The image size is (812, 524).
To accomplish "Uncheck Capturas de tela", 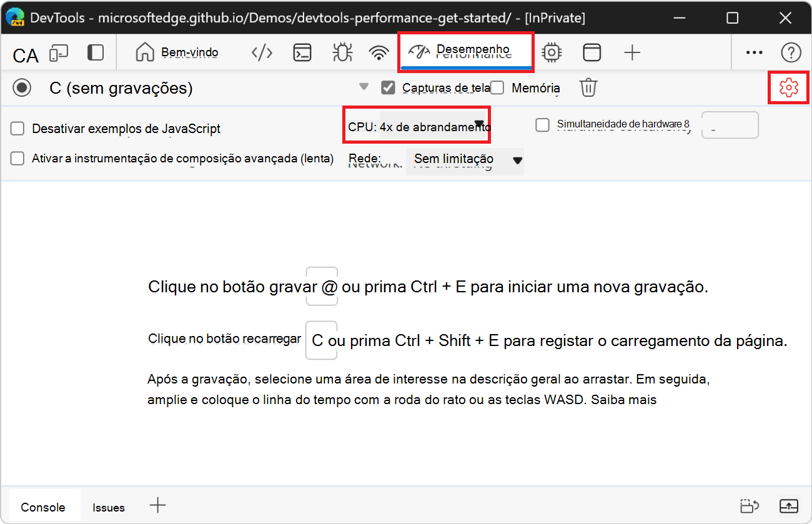I will 389,87.
